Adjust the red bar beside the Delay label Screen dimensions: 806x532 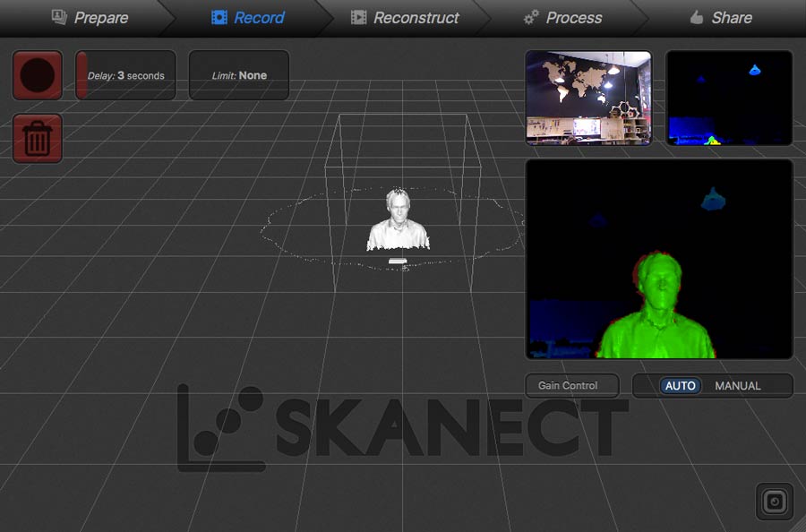click(81, 75)
